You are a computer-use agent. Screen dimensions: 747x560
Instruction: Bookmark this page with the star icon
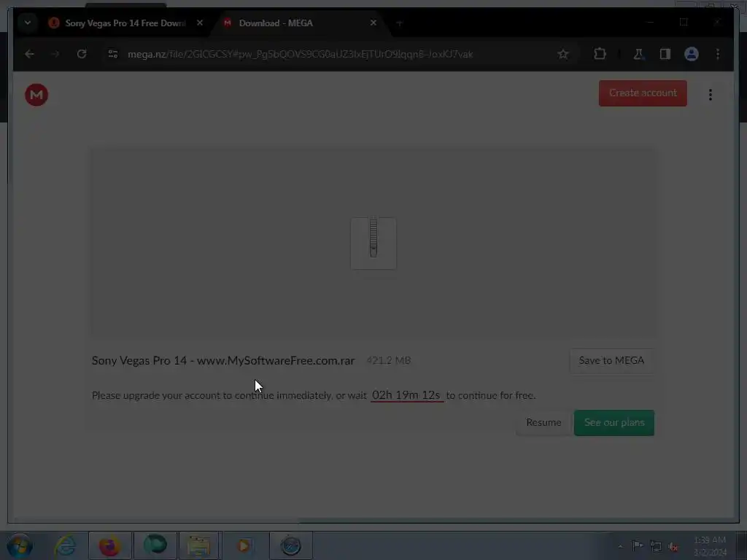point(563,54)
